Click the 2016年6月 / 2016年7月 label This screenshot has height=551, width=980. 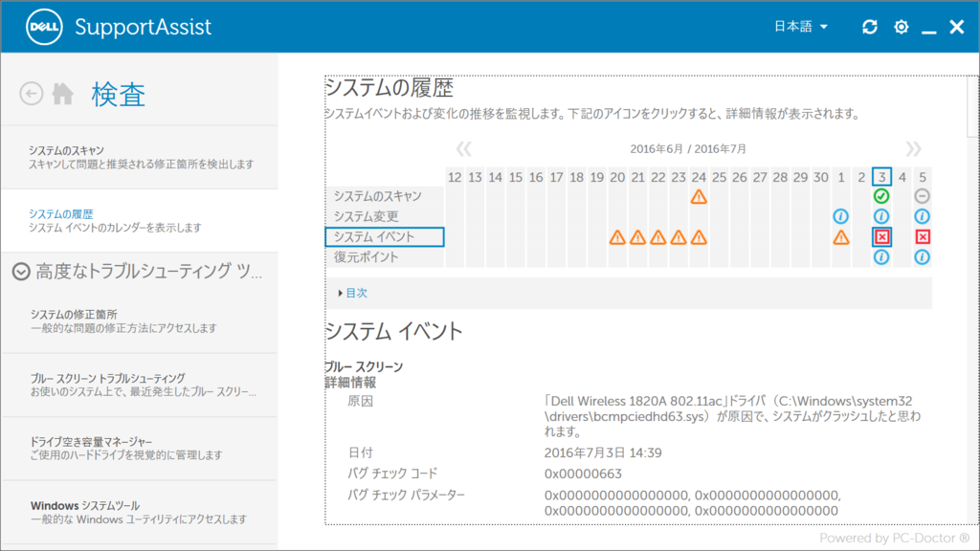coord(687,148)
